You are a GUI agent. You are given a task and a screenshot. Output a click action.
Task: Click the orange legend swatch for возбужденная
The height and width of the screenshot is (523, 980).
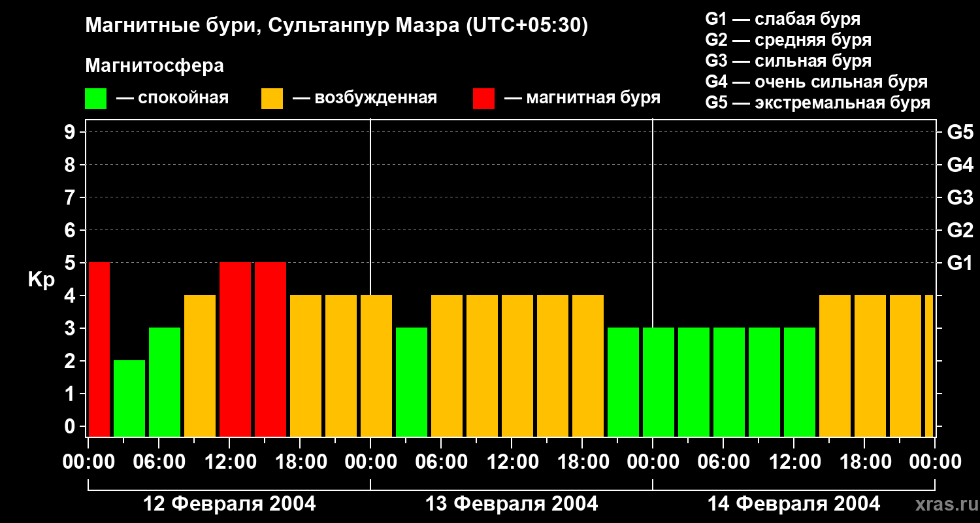pyautogui.click(x=272, y=99)
